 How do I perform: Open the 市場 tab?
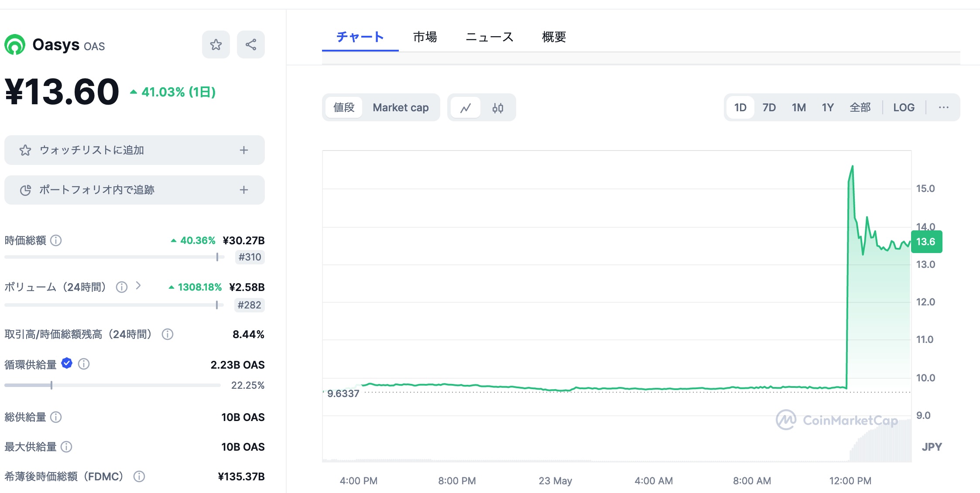coord(425,37)
